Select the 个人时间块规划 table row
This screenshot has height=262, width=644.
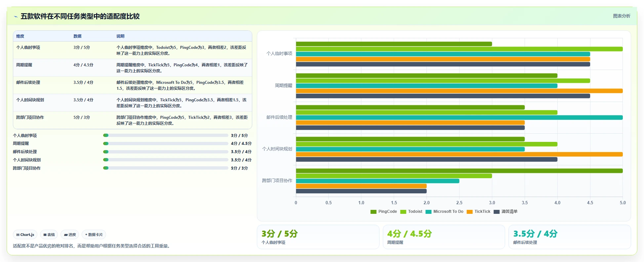click(133, 103)
